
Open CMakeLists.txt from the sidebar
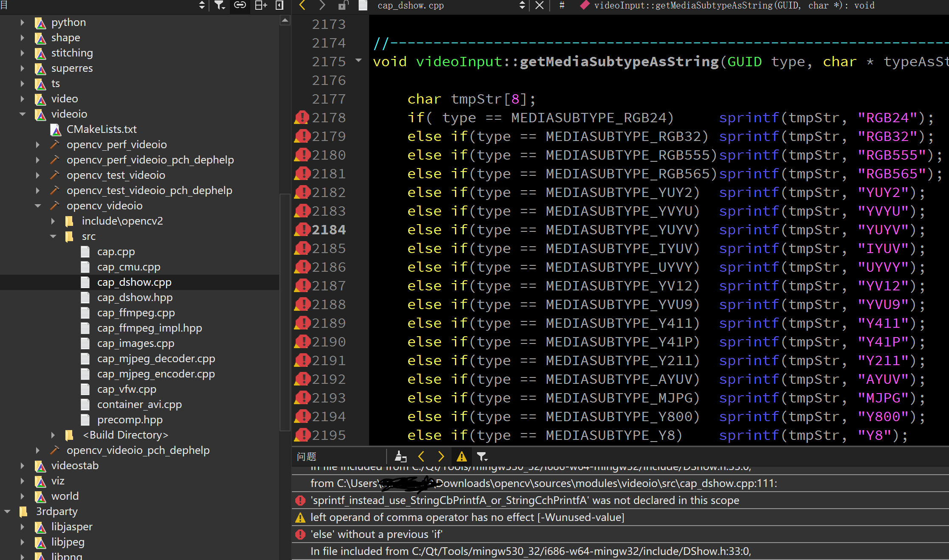pos(102,129)
